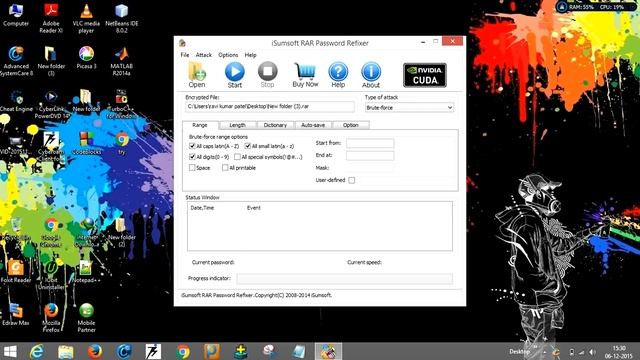The width and height of the screenshot is (640, 360).
Task: Open the Help menu in menu bar
Action: [251, 55]
